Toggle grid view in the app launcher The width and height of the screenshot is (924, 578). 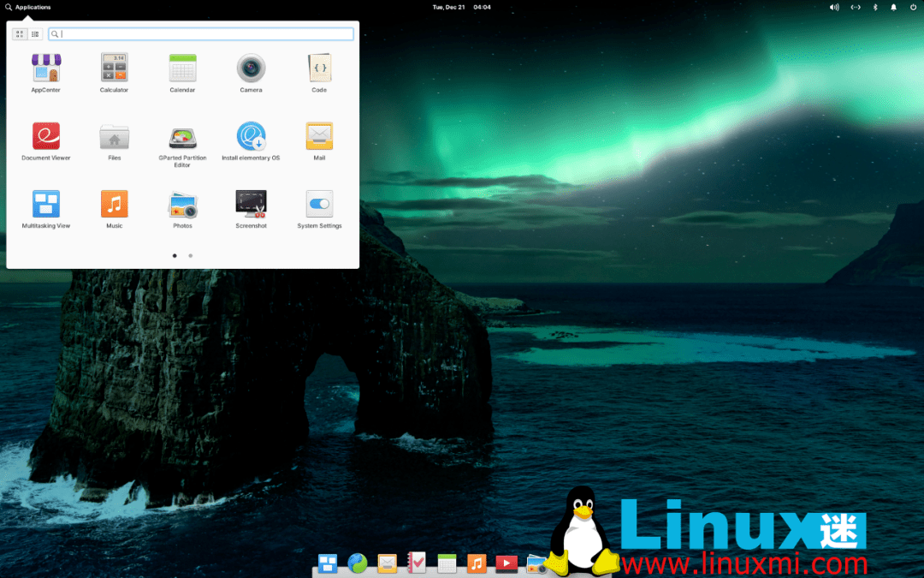pyautogui.click(x=19, y=33)
